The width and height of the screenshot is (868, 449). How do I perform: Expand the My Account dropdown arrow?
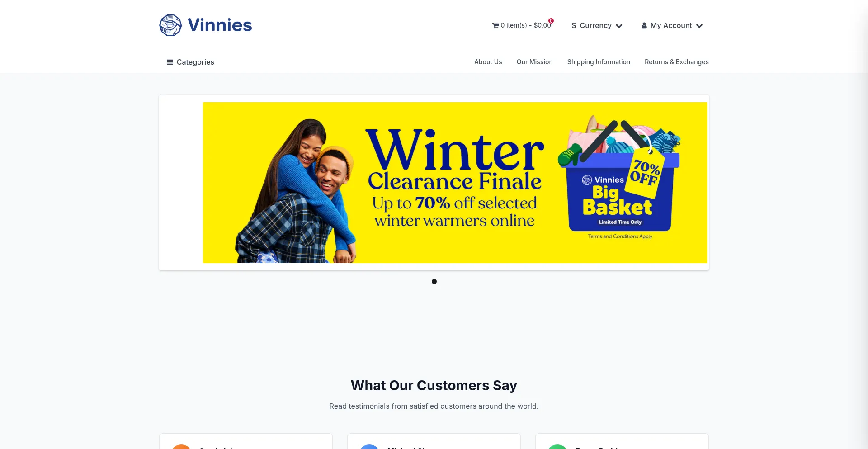pyautogui.click(x=699, y=26)
